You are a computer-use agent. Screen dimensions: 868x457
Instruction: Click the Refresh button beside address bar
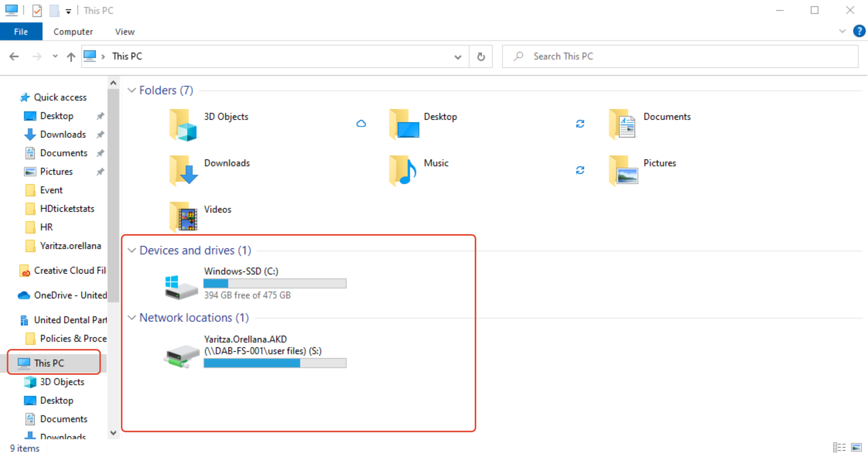[481, 57]
